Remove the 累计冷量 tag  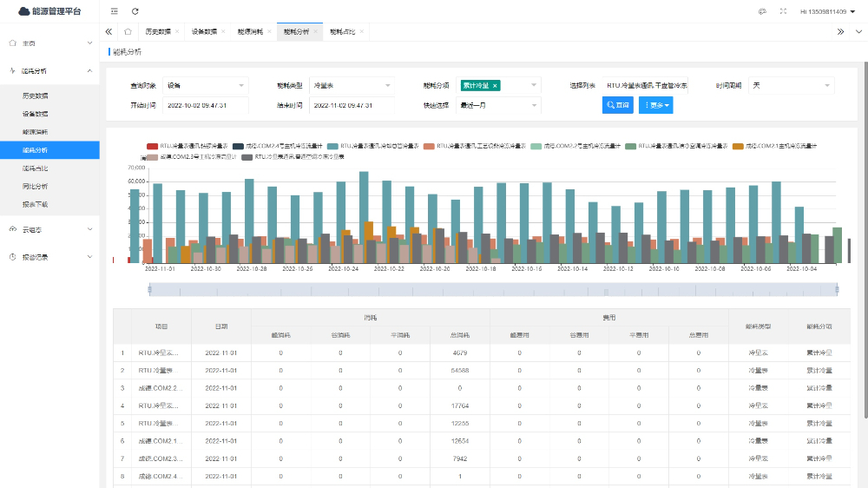coord(495,85)
